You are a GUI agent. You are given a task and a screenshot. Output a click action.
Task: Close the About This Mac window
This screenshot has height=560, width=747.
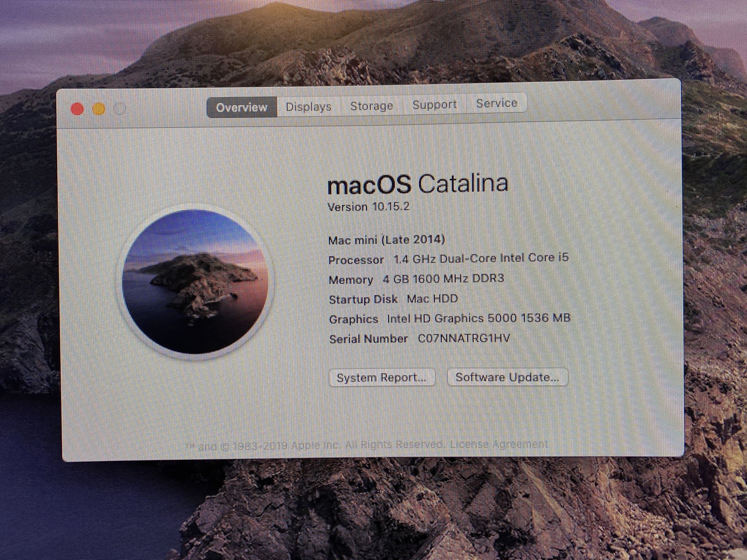tap(77, 109)
